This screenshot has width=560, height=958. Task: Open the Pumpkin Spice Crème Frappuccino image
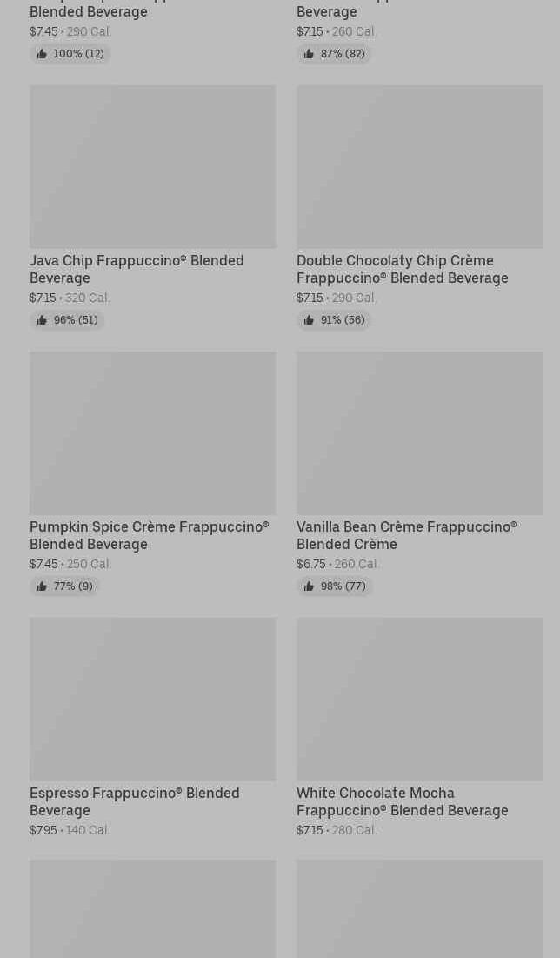[x=152, y=432]
